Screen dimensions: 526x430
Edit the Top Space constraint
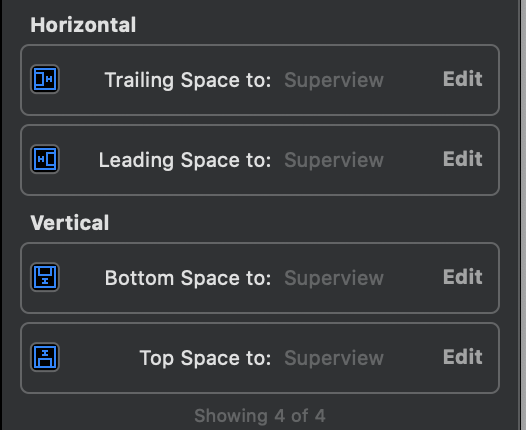pos(463,357)
